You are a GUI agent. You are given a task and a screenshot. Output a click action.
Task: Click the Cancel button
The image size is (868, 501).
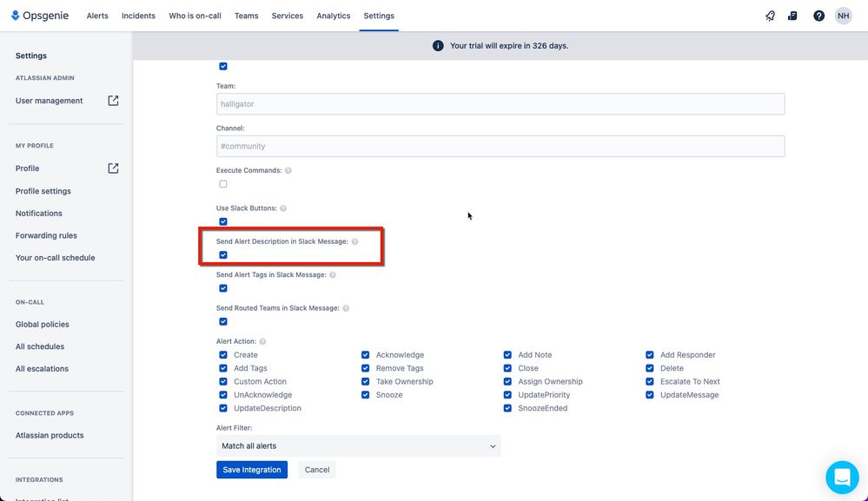316,470
